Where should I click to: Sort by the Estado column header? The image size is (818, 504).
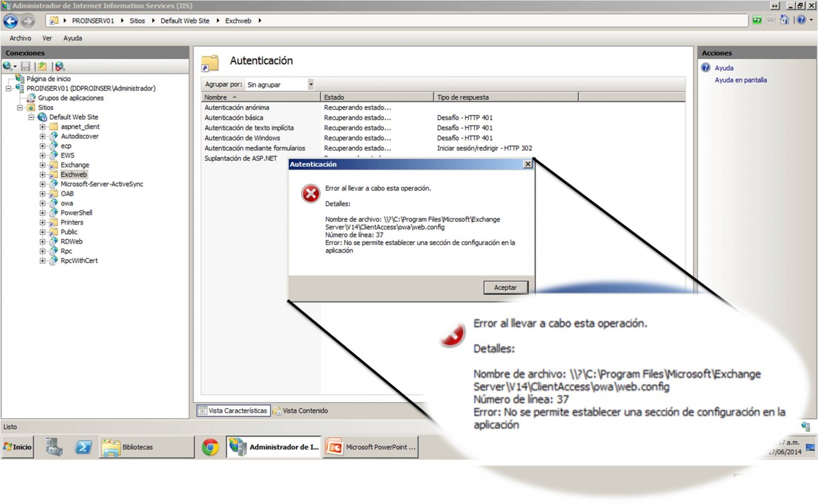377,98
